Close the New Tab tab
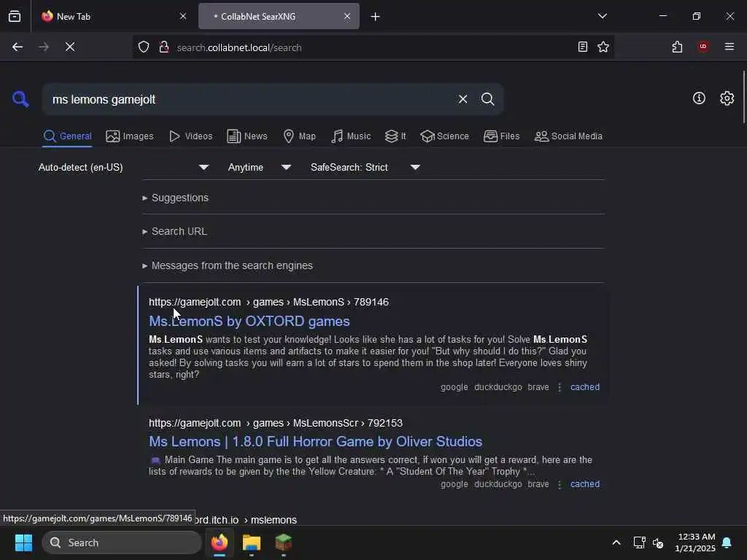This screenshot has width=747, height=560. [183, 16]
